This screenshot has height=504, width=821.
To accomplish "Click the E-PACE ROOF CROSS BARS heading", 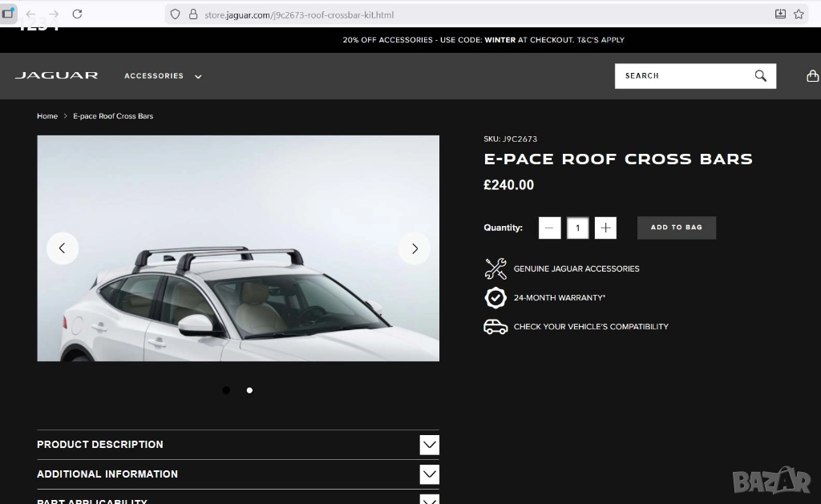I will pyautogui.click(x=618, y=159).
